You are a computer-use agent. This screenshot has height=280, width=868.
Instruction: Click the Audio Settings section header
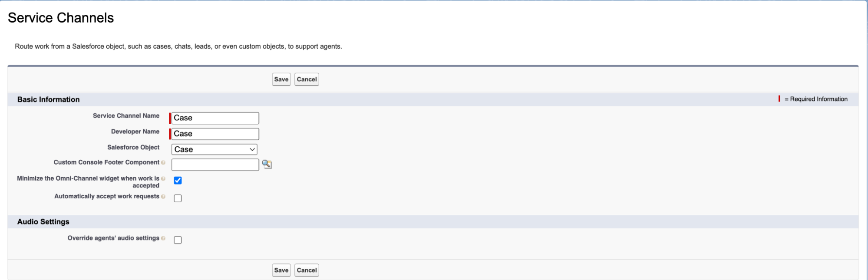43,221
